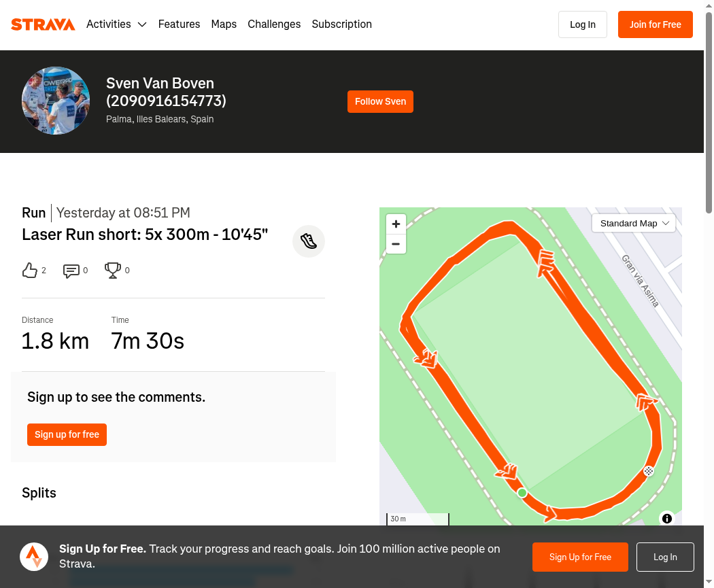Zoom in on the map
Viewport: 714px width, 588px height.
click(396, 224)
